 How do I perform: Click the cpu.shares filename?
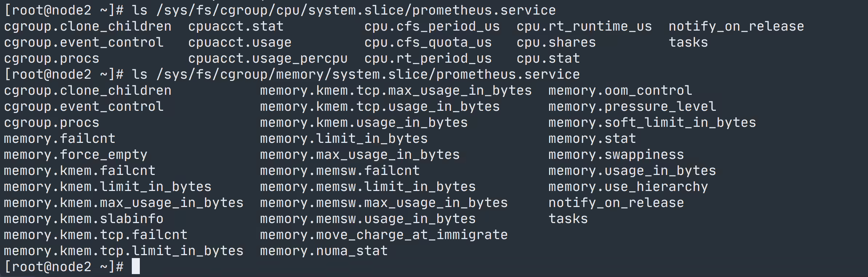[556, 43]
